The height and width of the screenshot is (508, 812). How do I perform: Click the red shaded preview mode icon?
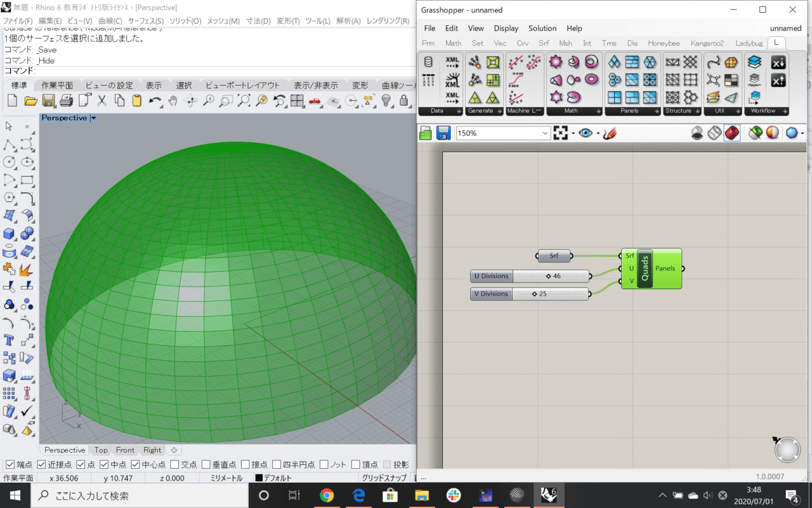[x=731, y=133]
